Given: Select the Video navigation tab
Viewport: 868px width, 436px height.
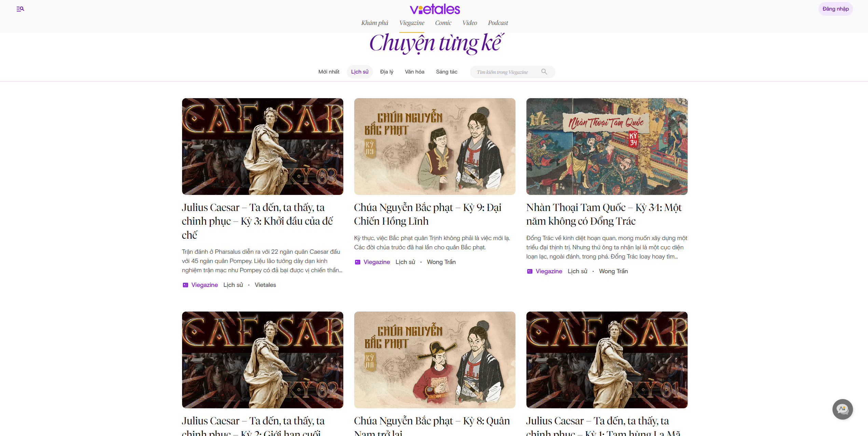Looking at the screenshot, I should (470, 23).
